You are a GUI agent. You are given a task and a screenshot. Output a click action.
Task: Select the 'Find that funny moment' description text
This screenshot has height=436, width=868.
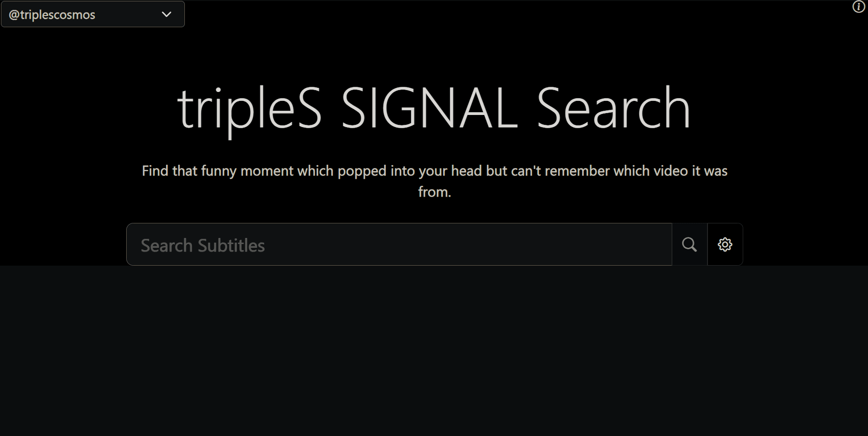(x=434, y=181)
